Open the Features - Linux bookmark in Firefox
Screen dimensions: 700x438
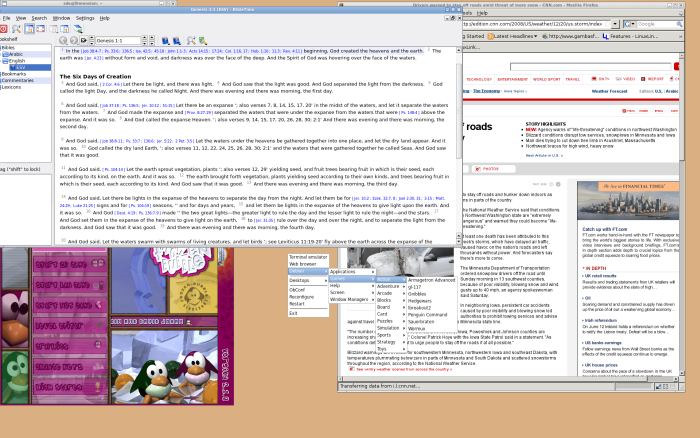click(x=630, y=36)
